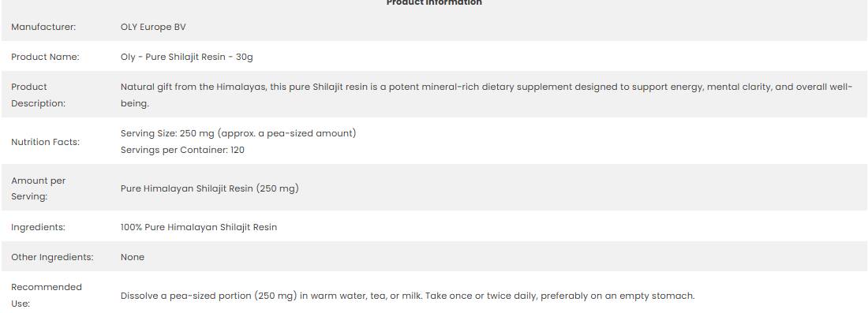This screenshot has width=868, height=313.
Task: Click the Product Description label
Action: click(x=38, y=95)
